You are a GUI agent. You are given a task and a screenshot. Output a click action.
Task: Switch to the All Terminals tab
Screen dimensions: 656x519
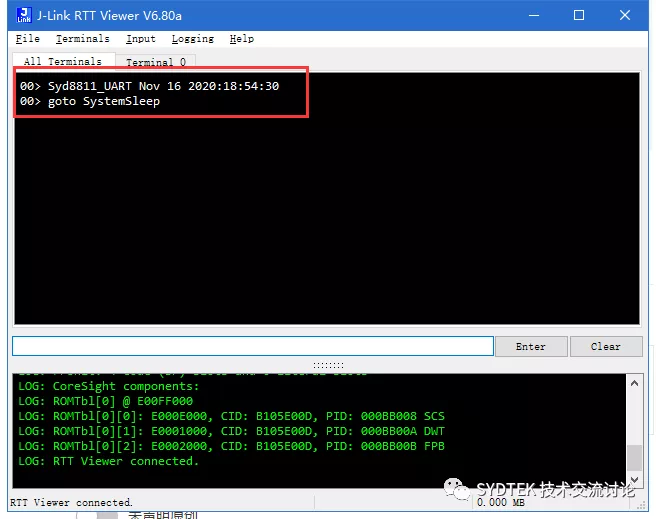[x=63, y=61]
